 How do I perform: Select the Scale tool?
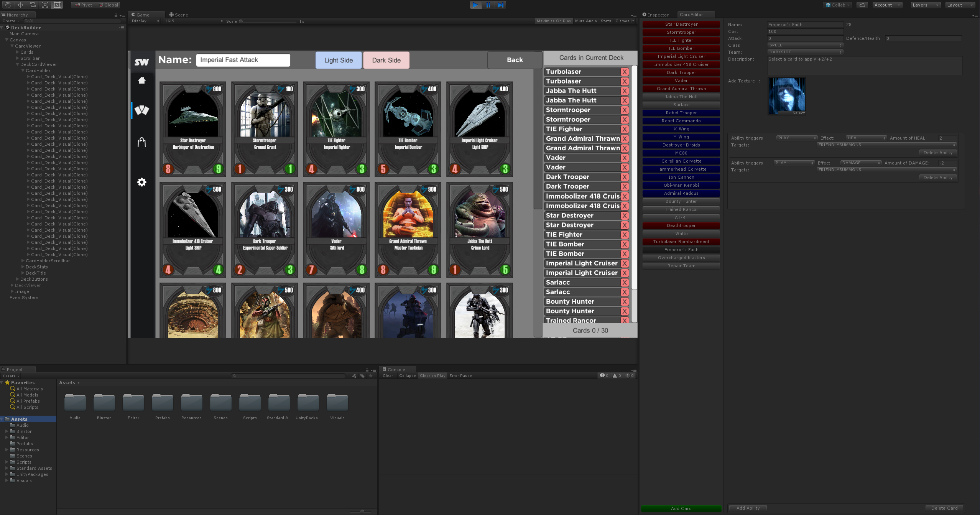click(x=45, y=5)
